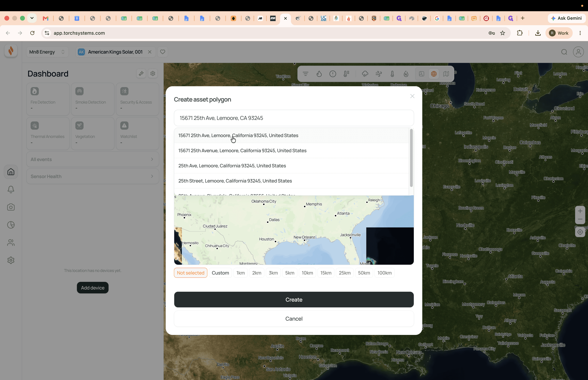588x380 pixels.
Task: Open the camera section in sidebar
Action: click(x=11, y=207)
